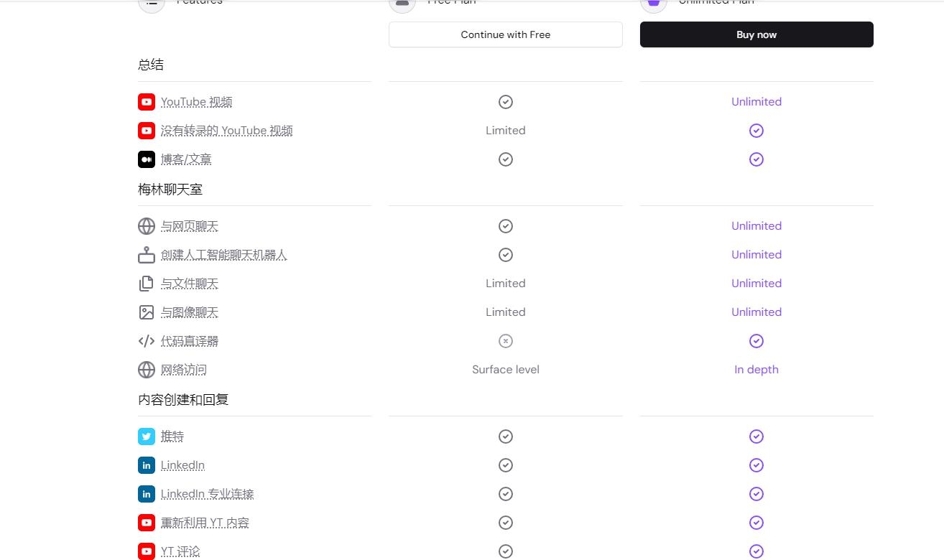Image resolution: width=944 pixels, height=560 pixels.
Task: Click the LinkedIn icon beside the LinkedIn row
Action: click(x=147, y=465)
